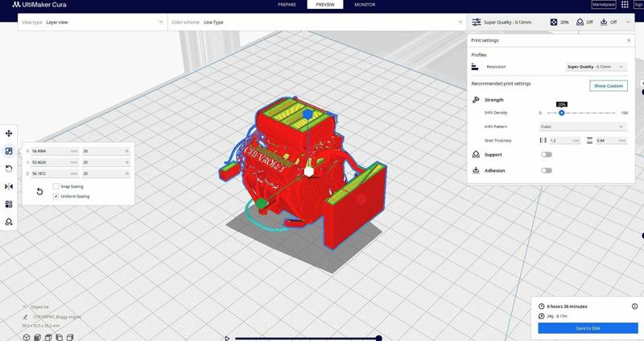Close the Print settings panel
644x341 pixels.
tap(629, 40)
